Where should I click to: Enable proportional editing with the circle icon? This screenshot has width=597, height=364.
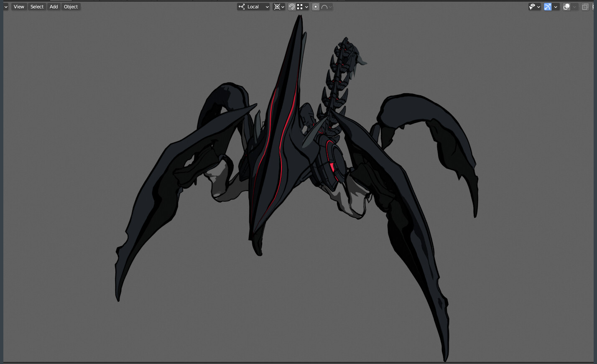[316, 7]
